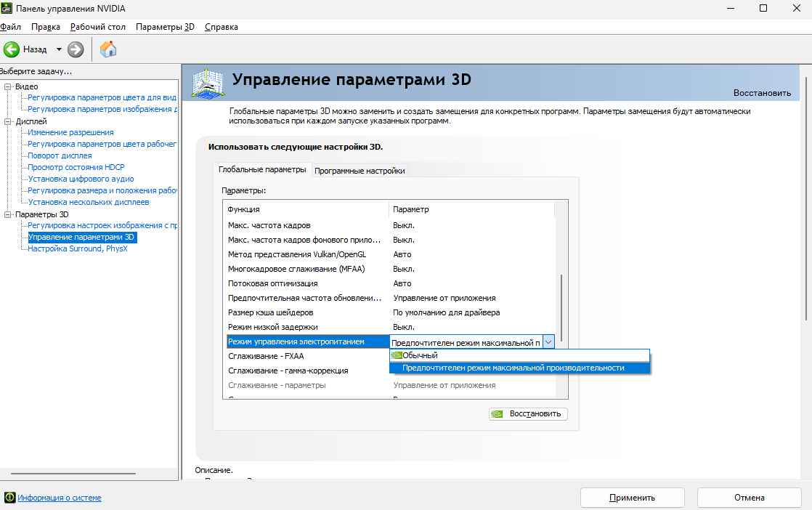Select Управление параметрами 3D tree item

tap(81, 237)
